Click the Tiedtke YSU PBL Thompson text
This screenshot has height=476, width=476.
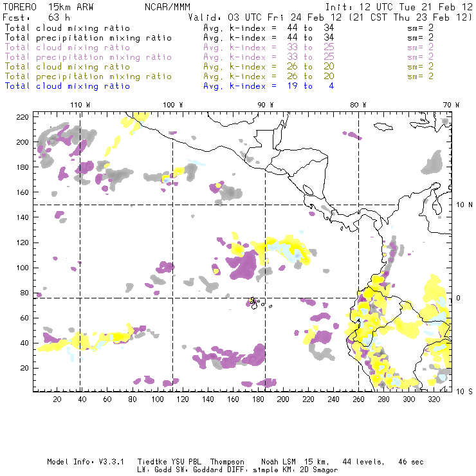191,462
